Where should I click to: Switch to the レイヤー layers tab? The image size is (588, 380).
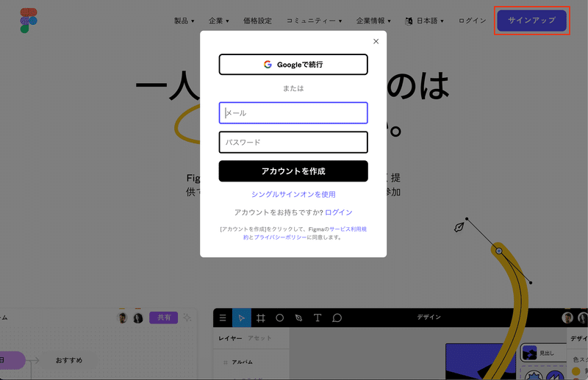(x=230, y=338)
